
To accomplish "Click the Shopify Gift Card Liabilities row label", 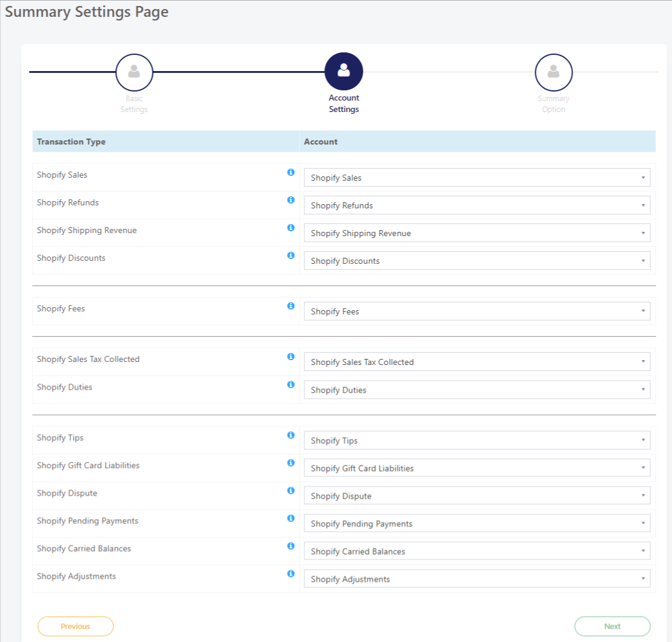I will click(x=88, y=466).
